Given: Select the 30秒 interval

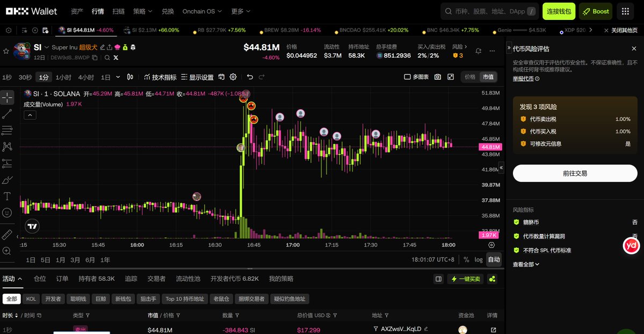Looking at the screenshot, I should click(25, 77).
